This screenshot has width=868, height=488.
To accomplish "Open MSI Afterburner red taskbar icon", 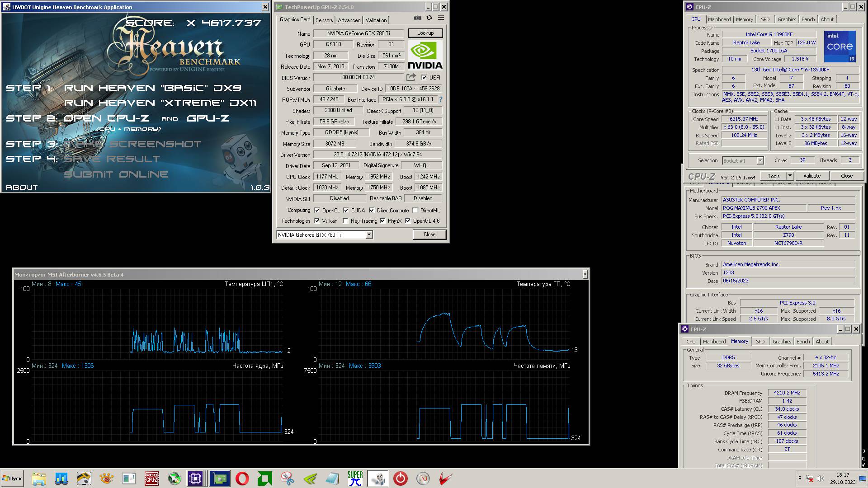I will tap(445, 479).
